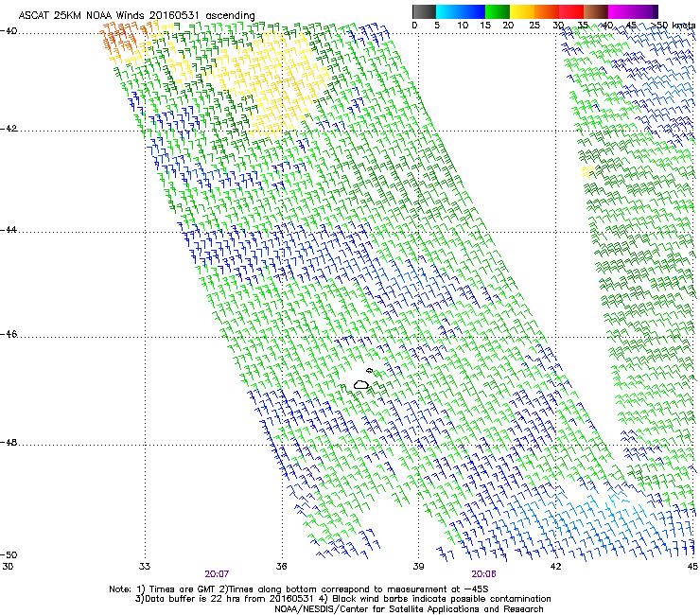This screenshot has height=615, width=700.
Task: Click the '-42' latitude axis label
Action: (x=9, y=129)
